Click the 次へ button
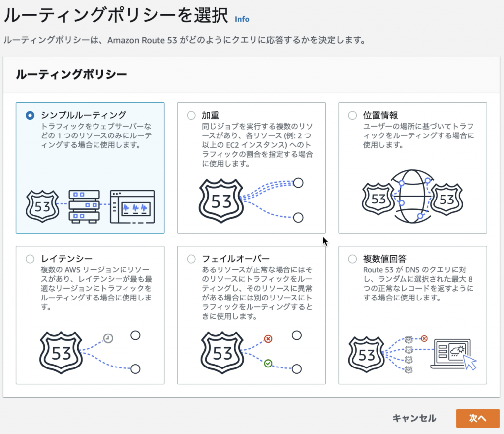 click(x=477, y=418)
